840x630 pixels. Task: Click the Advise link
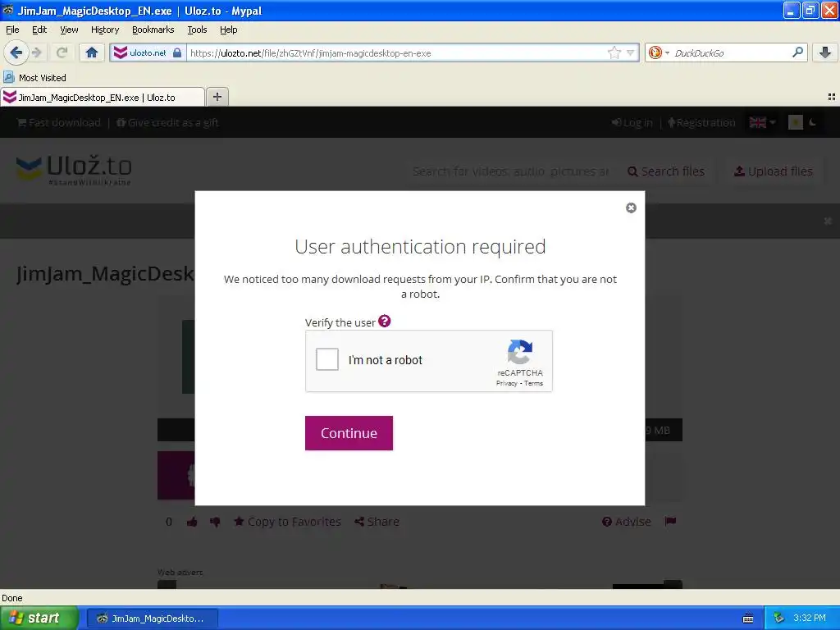(x=627, y=522)
